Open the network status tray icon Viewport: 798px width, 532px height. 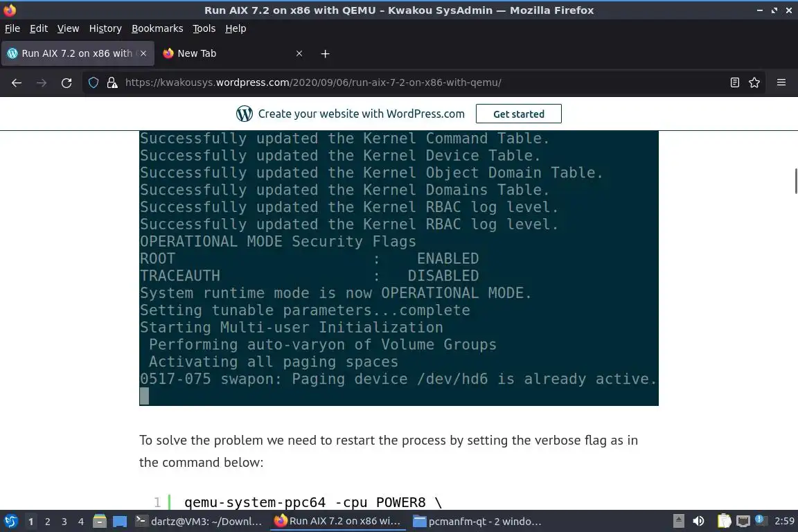coord(743,522)
